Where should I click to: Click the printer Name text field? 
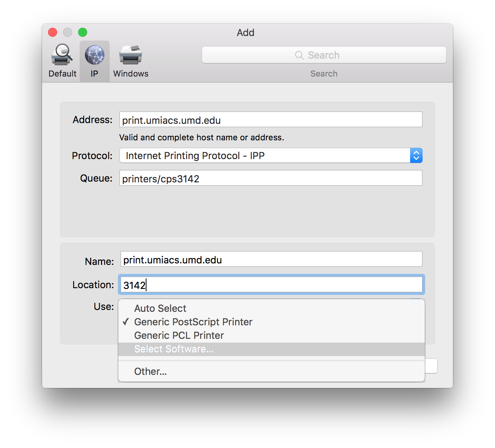click(x=271, y=259)
